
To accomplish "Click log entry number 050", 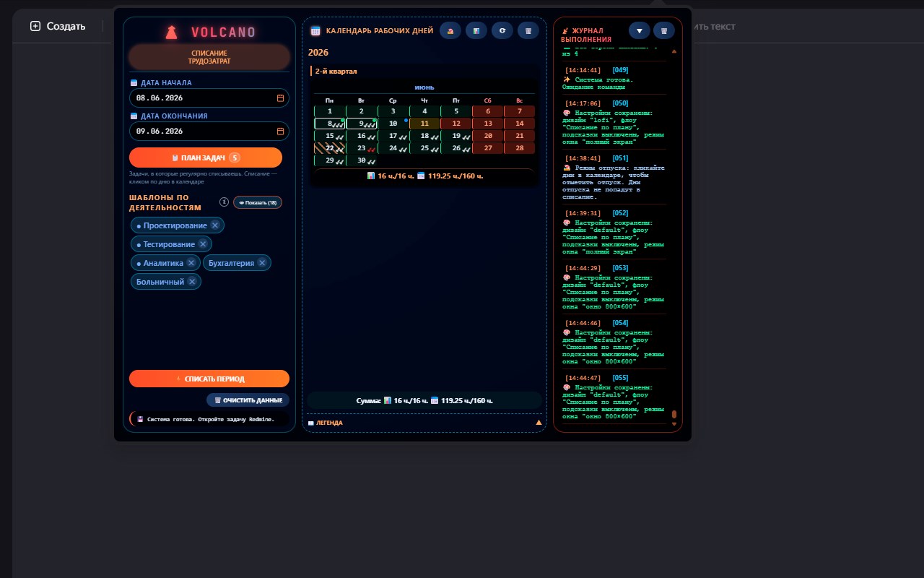I will [614, 123].
